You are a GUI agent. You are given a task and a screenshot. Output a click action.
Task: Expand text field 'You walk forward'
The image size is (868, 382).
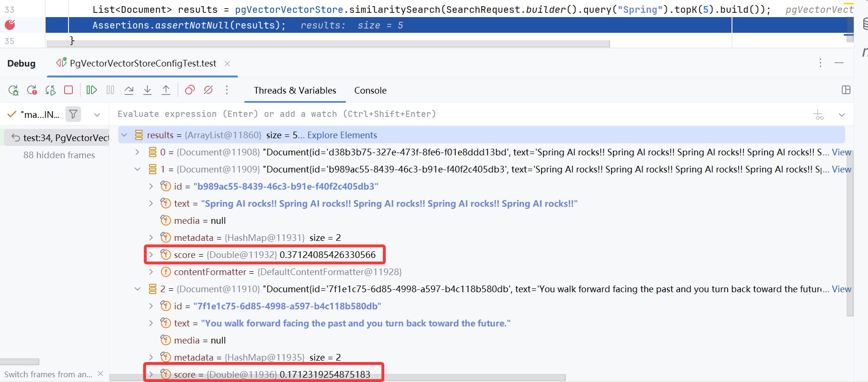[x=151, y=323]
